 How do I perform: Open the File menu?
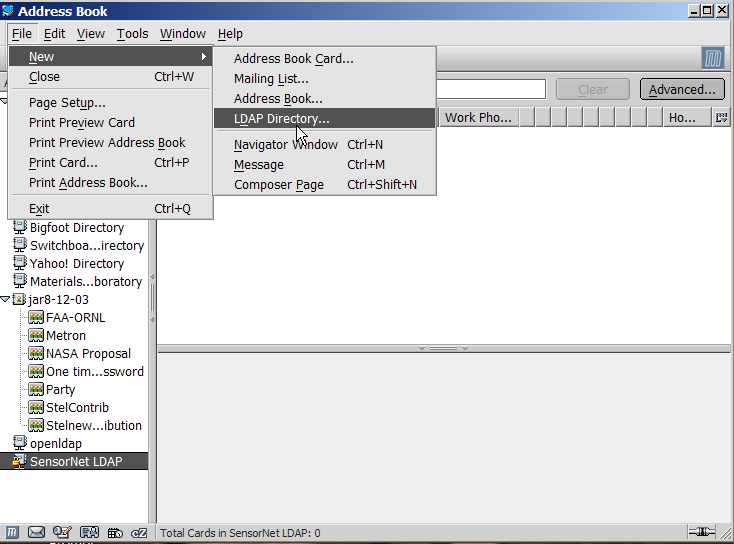(x=22, y=34)
